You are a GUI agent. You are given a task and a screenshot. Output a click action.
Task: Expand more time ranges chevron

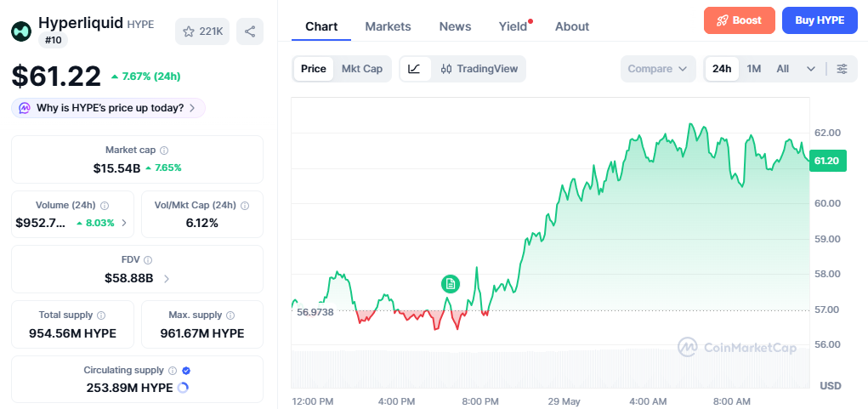(811, 69)
